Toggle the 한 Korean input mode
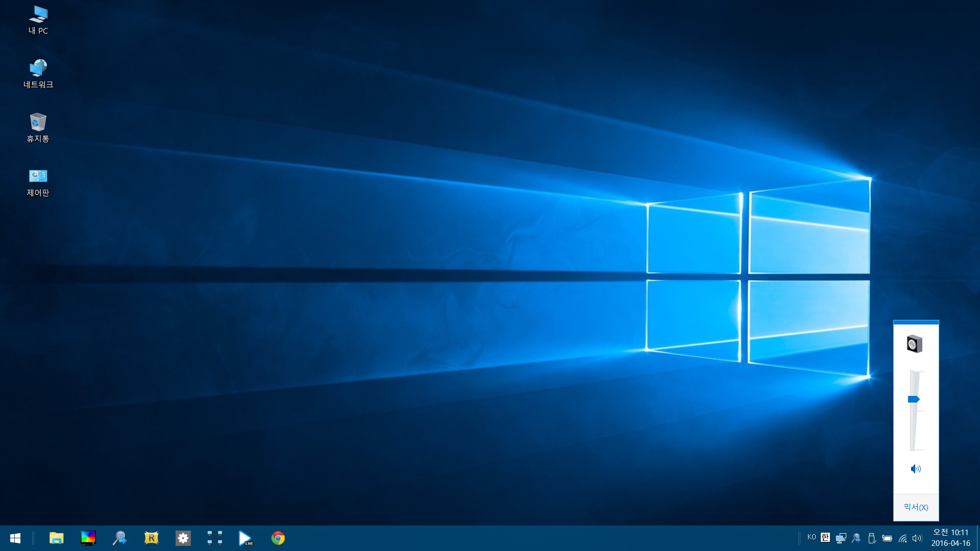The width and height of the screenshot is (980, 551). point(825,537)
